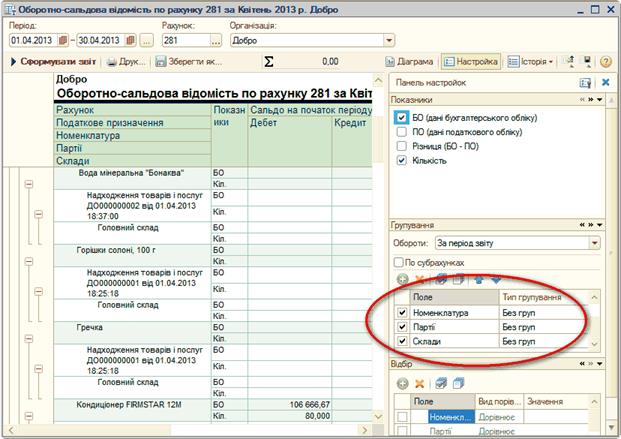Open the Організація dropdown list

[x=389, y=41]
